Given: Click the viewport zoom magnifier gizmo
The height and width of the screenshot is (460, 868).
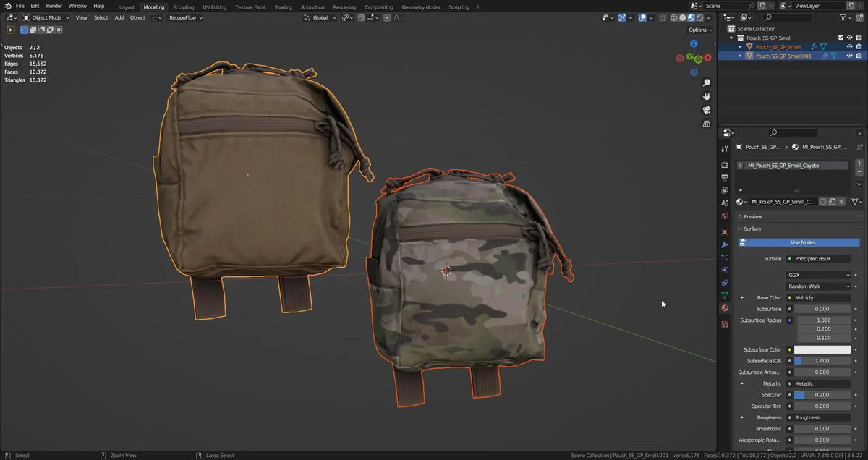Looking at the screenshot, I should [707, 83].
